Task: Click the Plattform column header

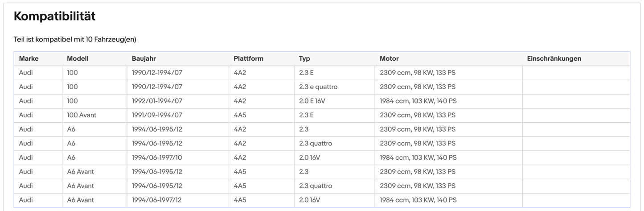Action: pyautogui.click(x=248, y=58)
